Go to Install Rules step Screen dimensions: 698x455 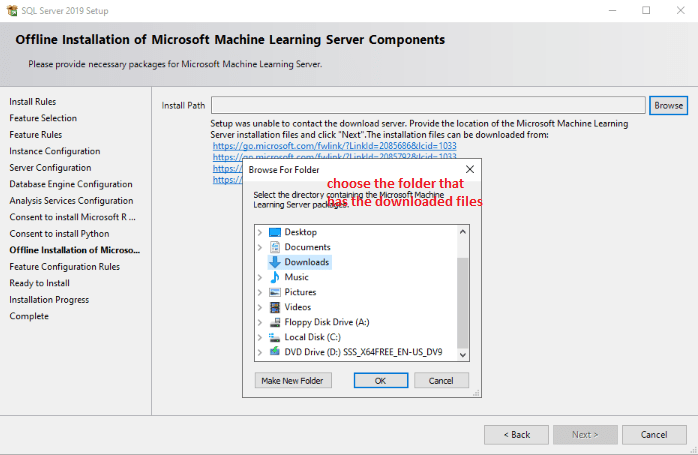pyautogui.click(x=32, y=102)
